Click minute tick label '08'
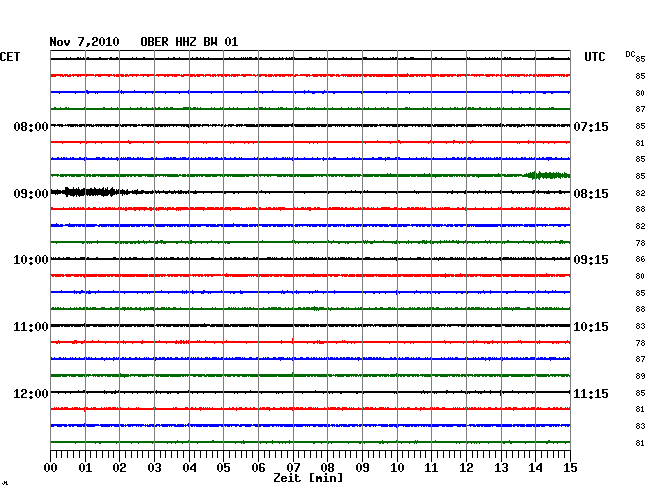 point(327,467)
